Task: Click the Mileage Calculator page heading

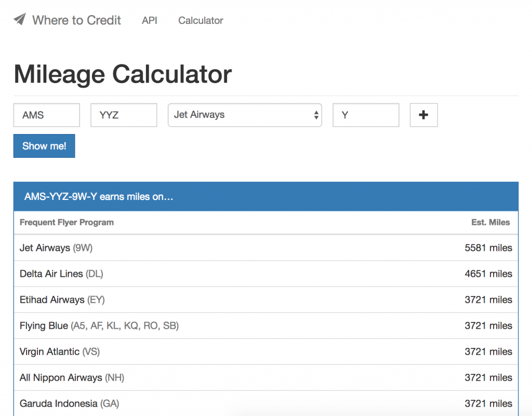Action: coord(123,75)
